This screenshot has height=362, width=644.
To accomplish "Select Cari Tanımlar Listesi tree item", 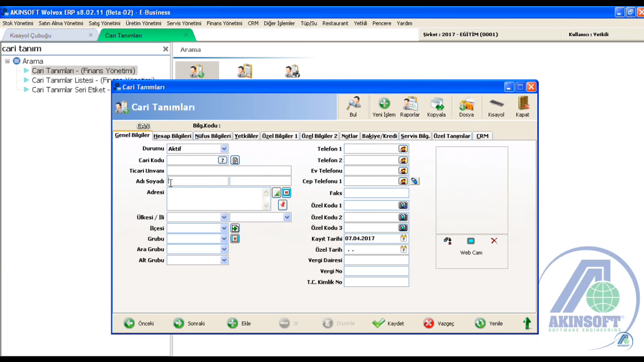I will tap(93, 80).
